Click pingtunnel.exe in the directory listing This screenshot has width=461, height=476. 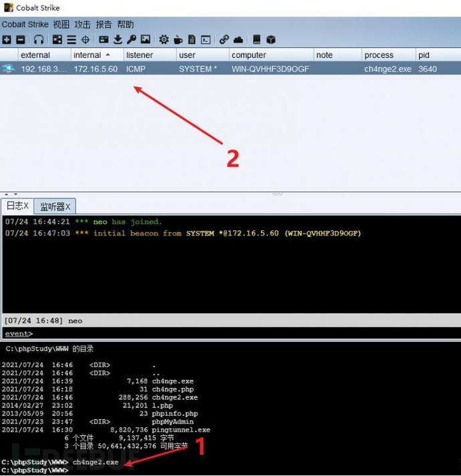pos(181,429)
